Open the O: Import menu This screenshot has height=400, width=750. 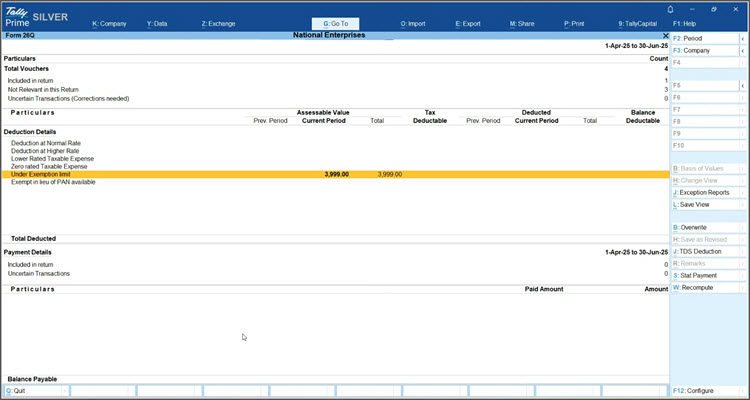[x=413, y=24]
